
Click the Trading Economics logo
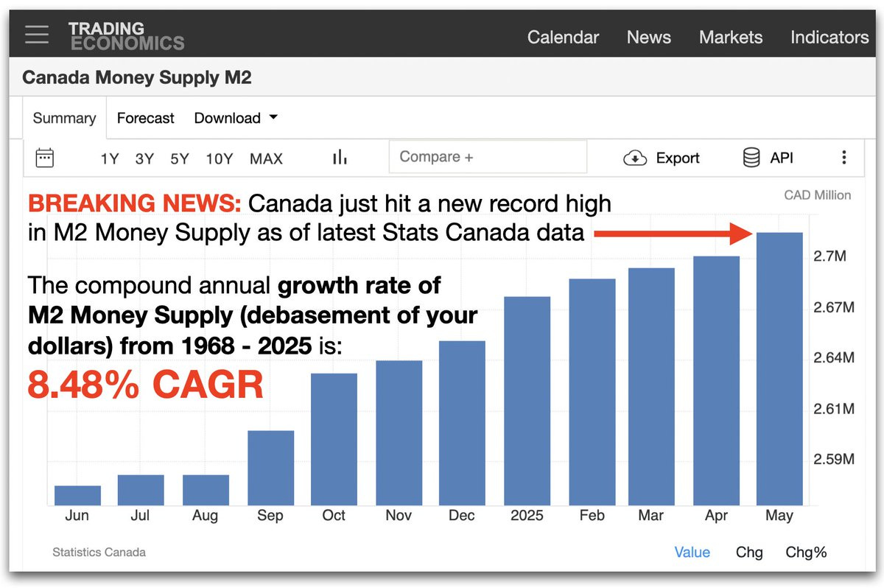click(x=125, y=35)
